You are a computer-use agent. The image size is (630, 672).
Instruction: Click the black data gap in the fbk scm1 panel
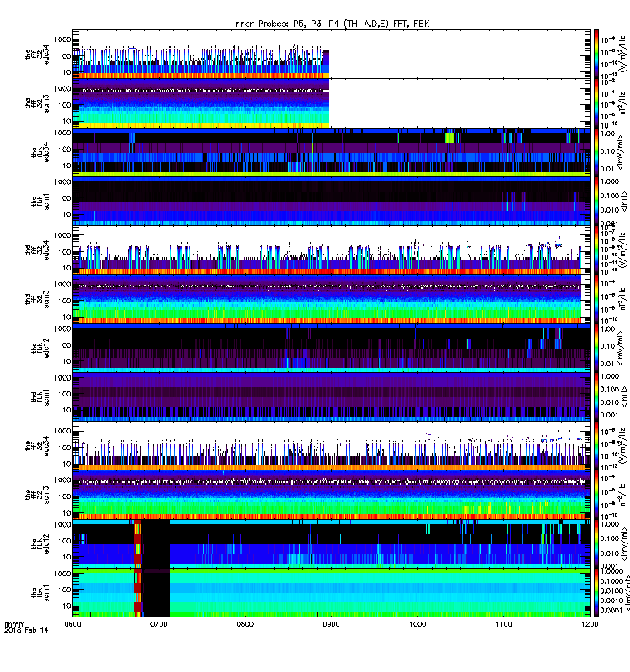tap(156, 595)
